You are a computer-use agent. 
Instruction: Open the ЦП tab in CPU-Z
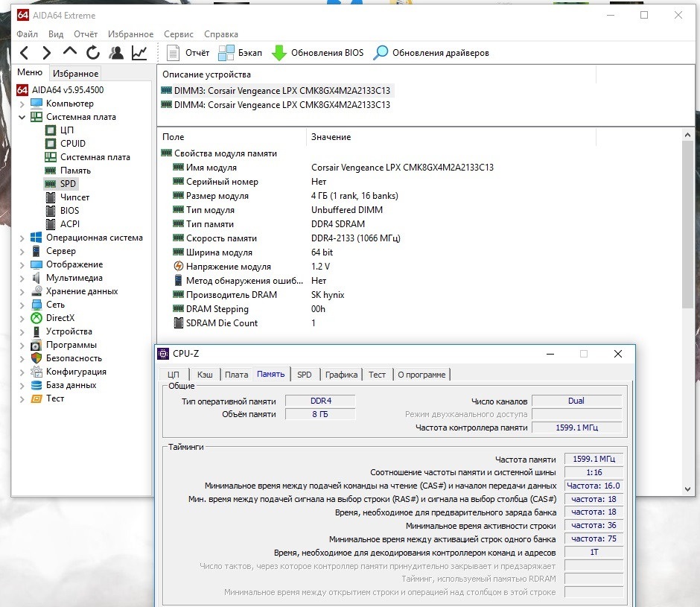tap(174, 375)
